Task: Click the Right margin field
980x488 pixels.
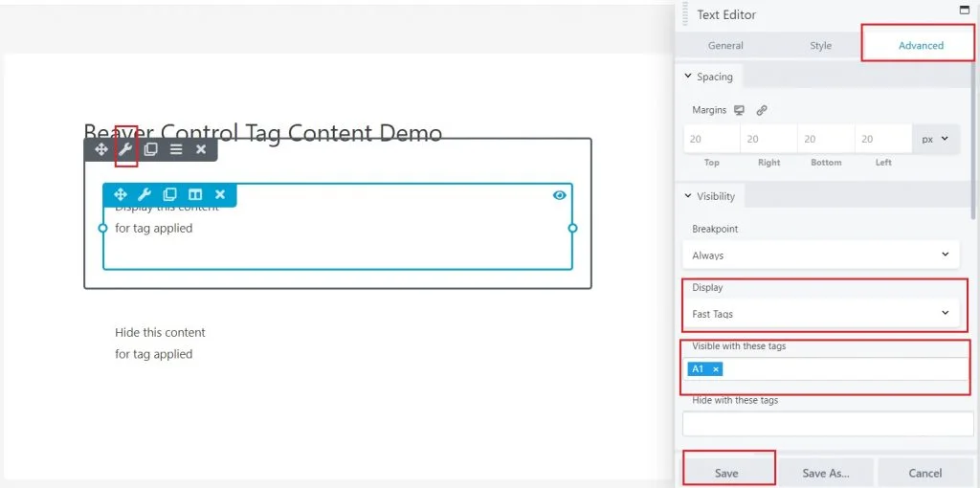Action: pyautogui.click(x=768, y=139)
